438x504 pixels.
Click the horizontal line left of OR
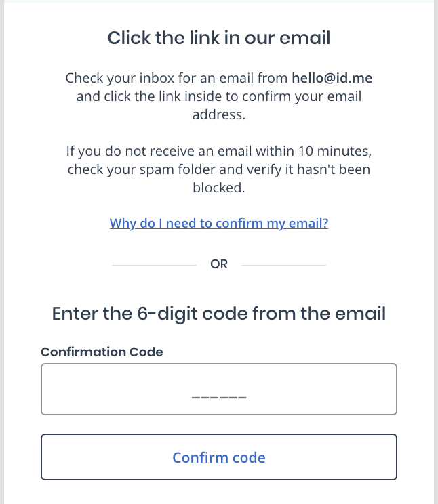(x=156, y=264)
